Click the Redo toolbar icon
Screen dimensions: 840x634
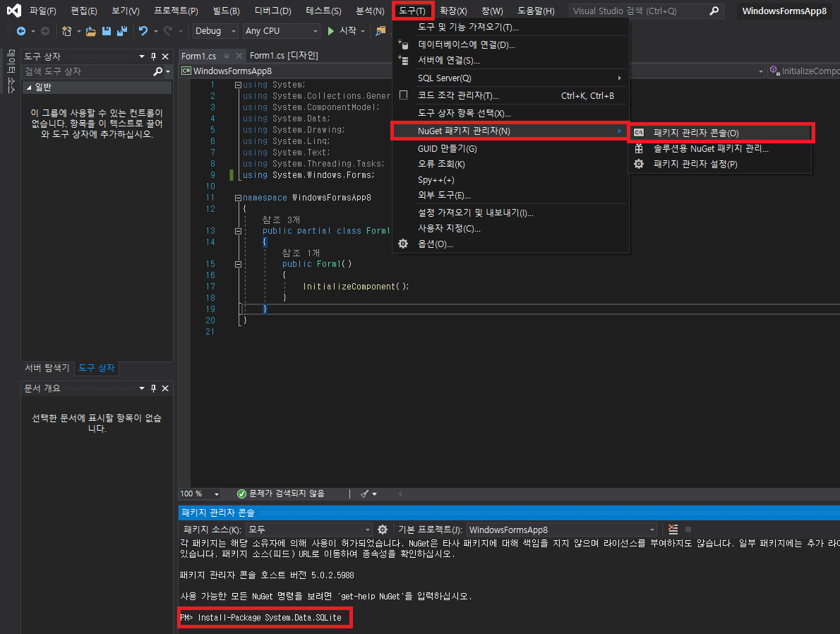[168, 31]
